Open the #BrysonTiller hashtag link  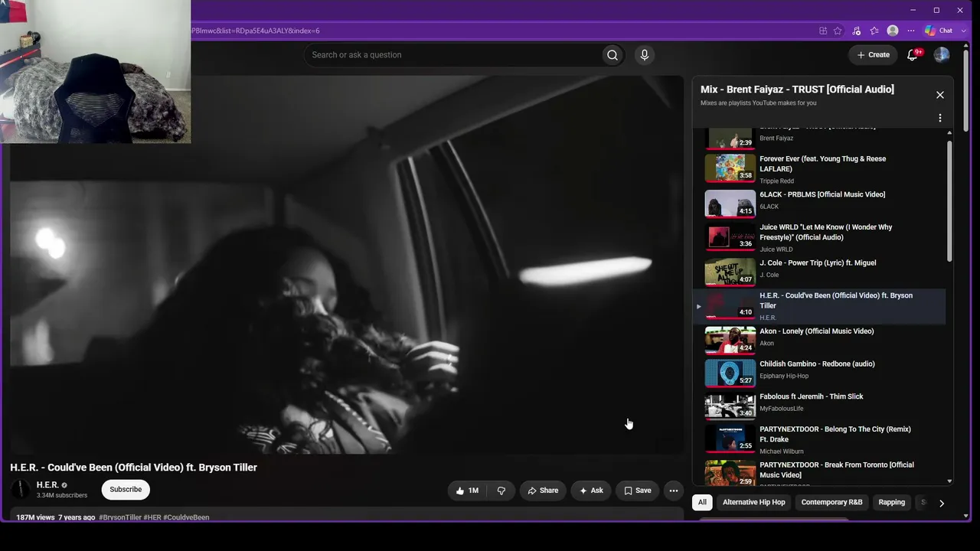click(120, 517)
